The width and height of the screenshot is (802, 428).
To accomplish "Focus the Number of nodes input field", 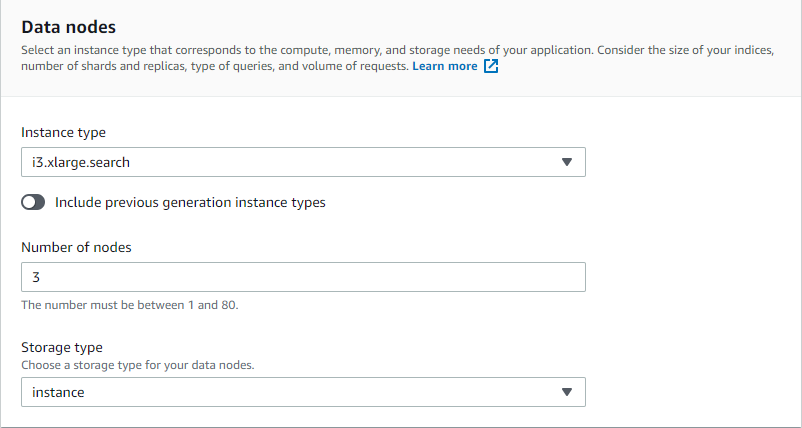I will [303, 277].
